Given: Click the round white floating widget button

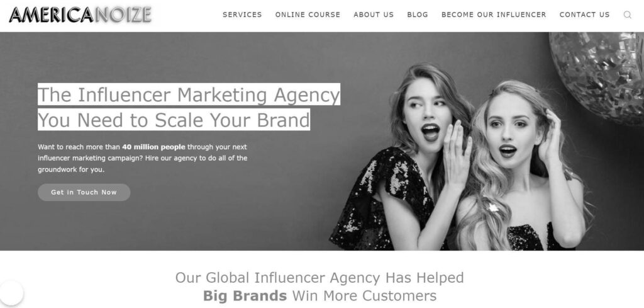Looking at the screenshot, I should coord(11,293).
